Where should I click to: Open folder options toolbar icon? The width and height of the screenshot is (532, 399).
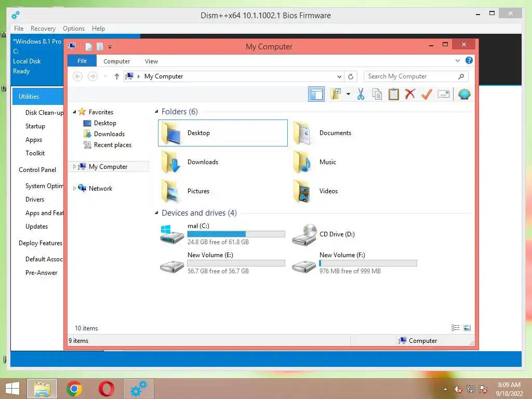pos(336,94)
